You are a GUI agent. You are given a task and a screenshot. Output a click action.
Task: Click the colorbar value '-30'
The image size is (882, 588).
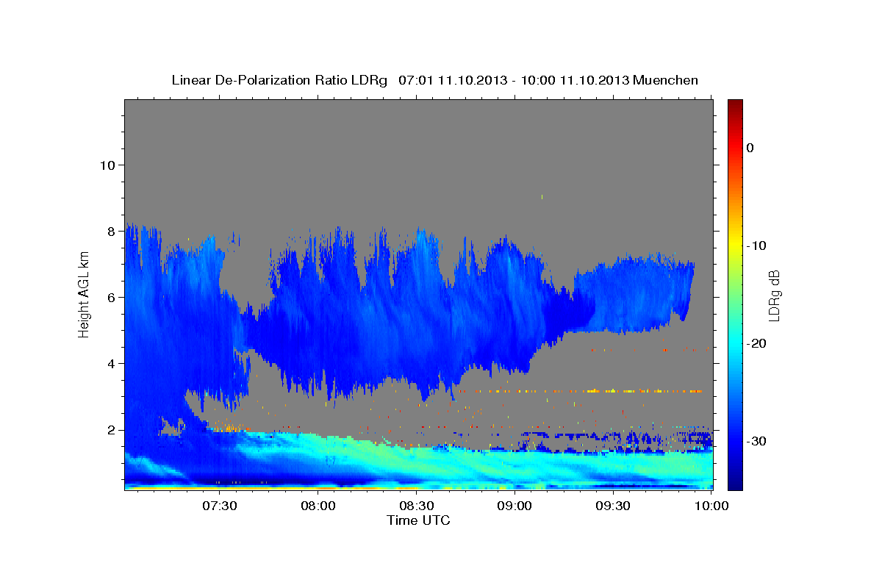[756, 441]
